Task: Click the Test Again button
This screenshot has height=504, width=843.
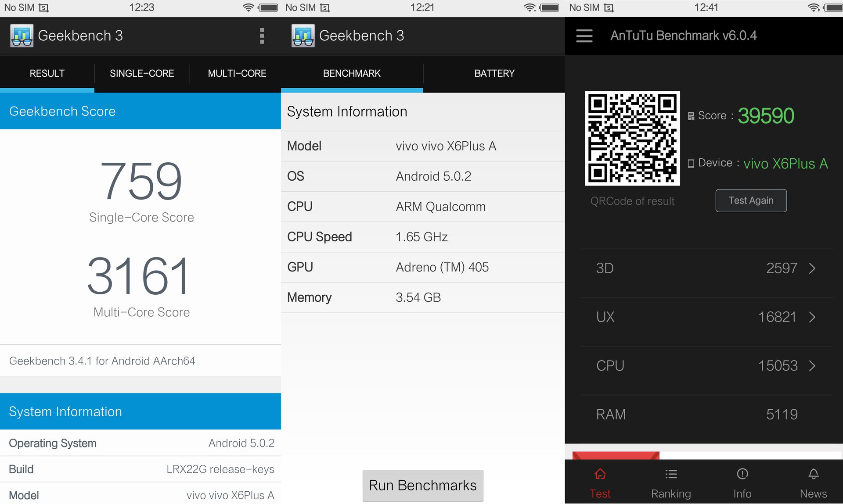Action: [x=751, y=200]
